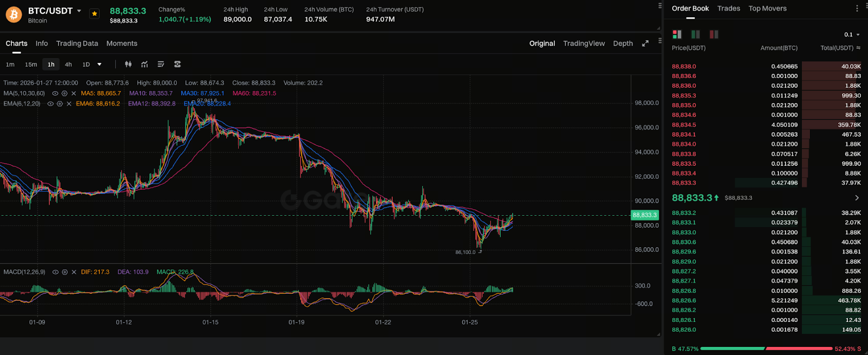Image resolution: width=868 pixels, height=355 pixels.
Task: Open the indicators icon
Action: (x=144, y=64)
